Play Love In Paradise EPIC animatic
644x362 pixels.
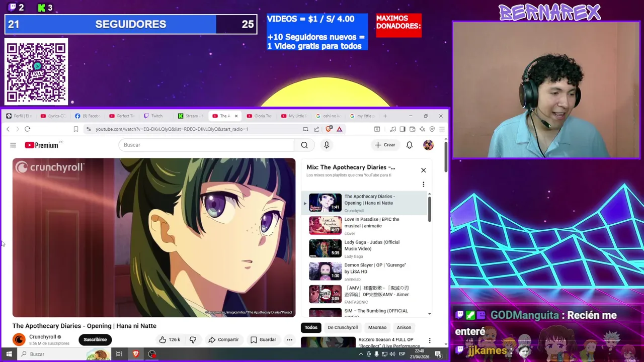[365, 226]
